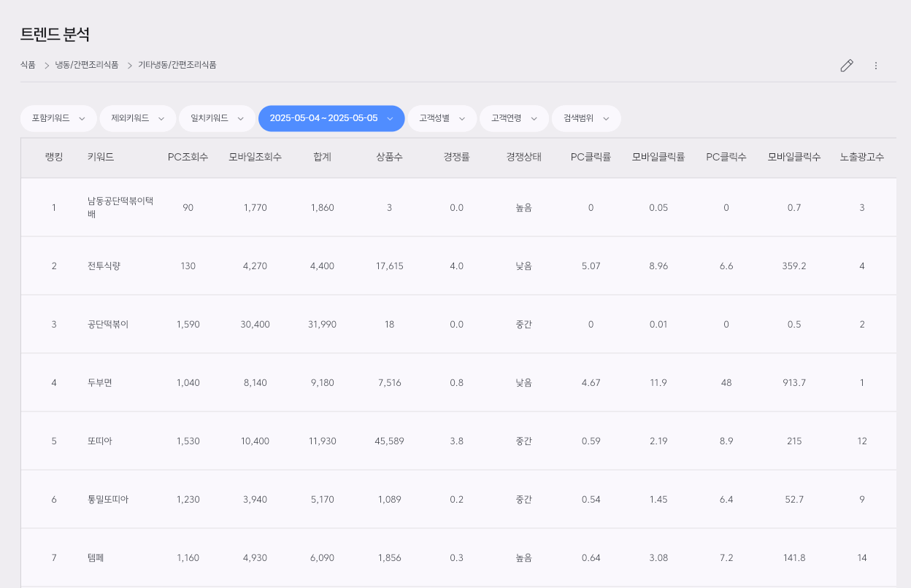This screenshot has width=911, height=588.
Task: Select keyword 두부면
Action: 99,383
